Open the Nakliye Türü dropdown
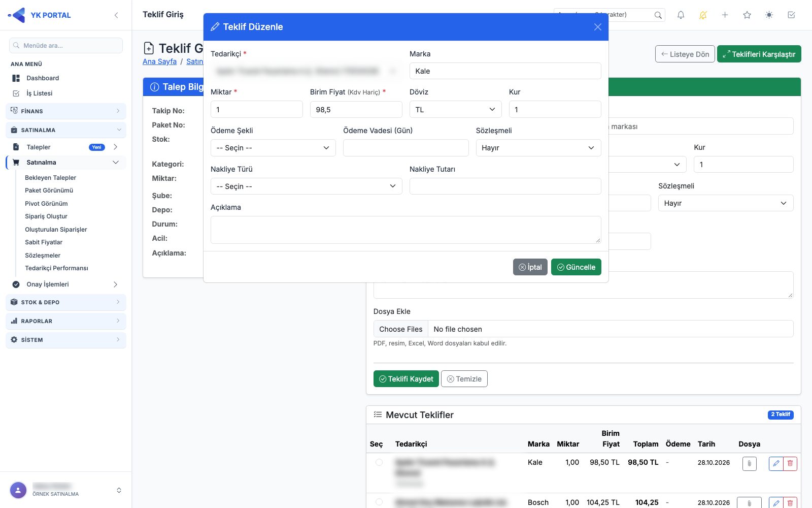The height and width of the screenshot is (508, 812). coord(307,186)
